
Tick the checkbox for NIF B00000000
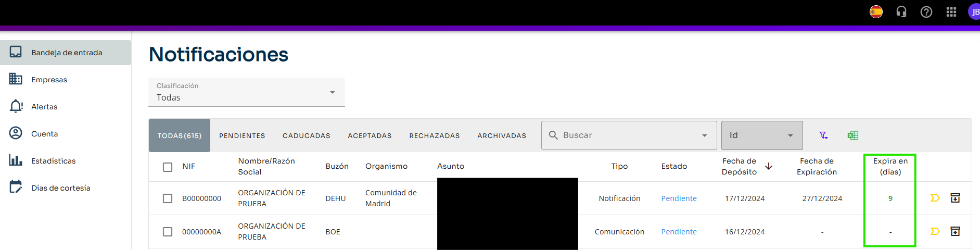click(168, 198)
